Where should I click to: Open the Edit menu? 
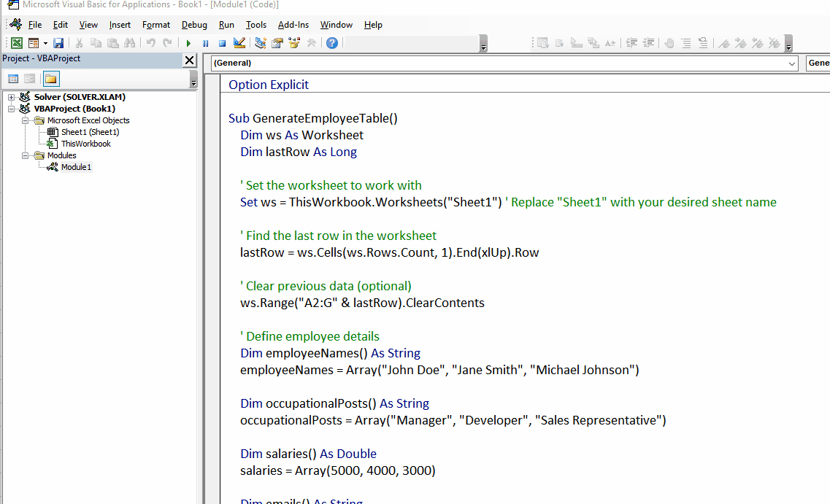click(61, 25)
